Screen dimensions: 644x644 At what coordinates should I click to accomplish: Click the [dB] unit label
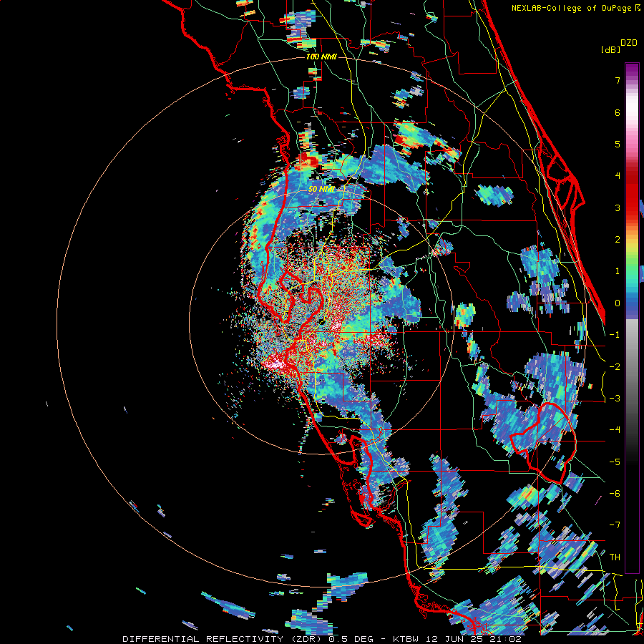point(610,49)
